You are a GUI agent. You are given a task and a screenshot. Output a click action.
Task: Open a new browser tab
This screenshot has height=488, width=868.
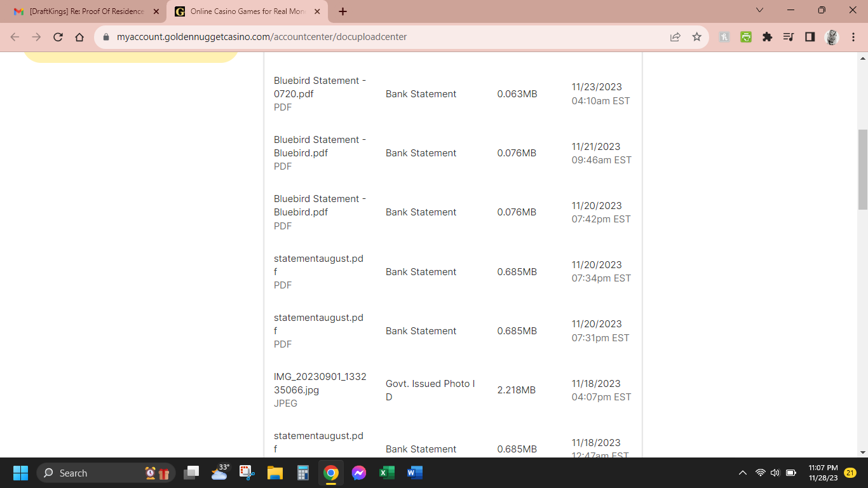343,11
